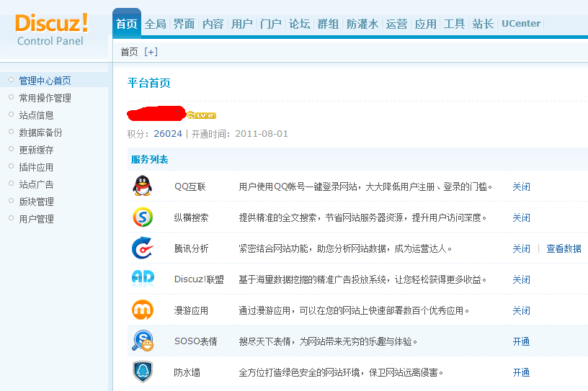
Task: Select 版块管理 in sidebar
Action: [36, 202]
